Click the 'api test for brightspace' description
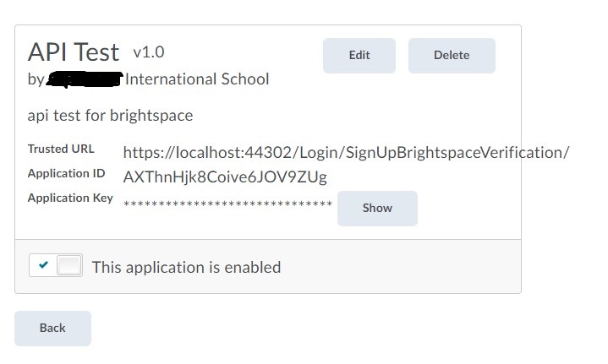608x364 pixels. (x=110, y=116)
